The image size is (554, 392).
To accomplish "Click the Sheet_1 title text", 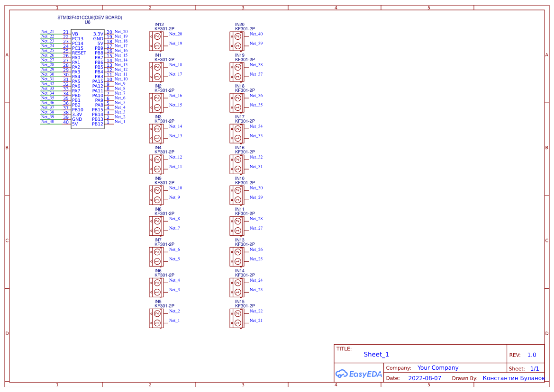I will click(375, 354).
